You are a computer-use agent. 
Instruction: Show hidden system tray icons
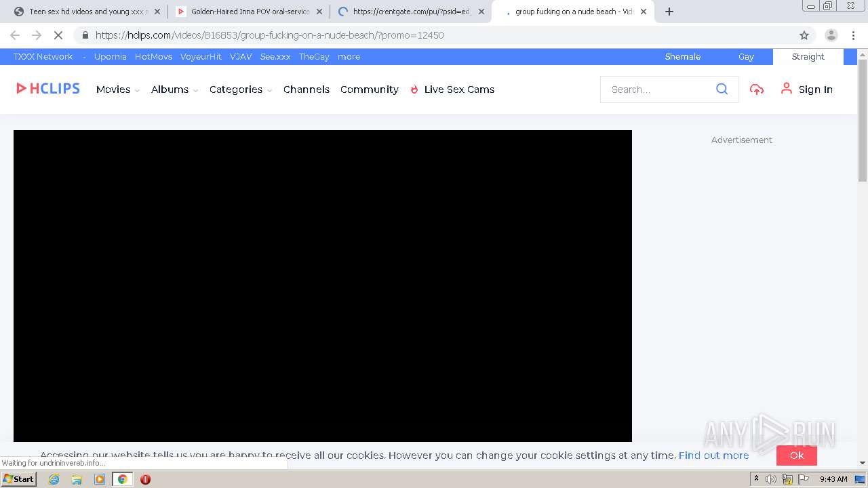pyautogui.click(x=756, y=479)
